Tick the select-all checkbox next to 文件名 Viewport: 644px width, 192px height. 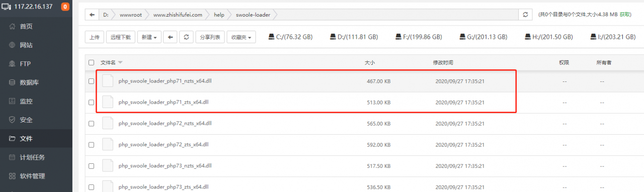91,63
